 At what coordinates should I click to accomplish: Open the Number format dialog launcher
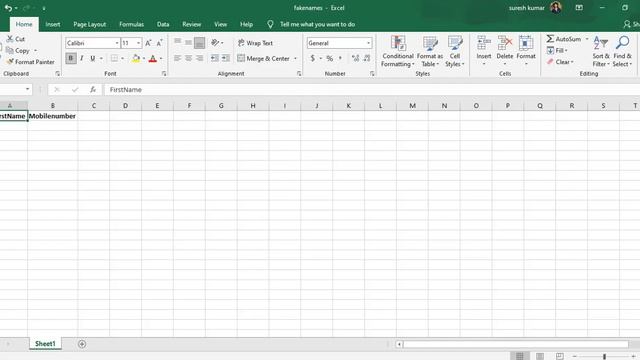tap(372, 74)
